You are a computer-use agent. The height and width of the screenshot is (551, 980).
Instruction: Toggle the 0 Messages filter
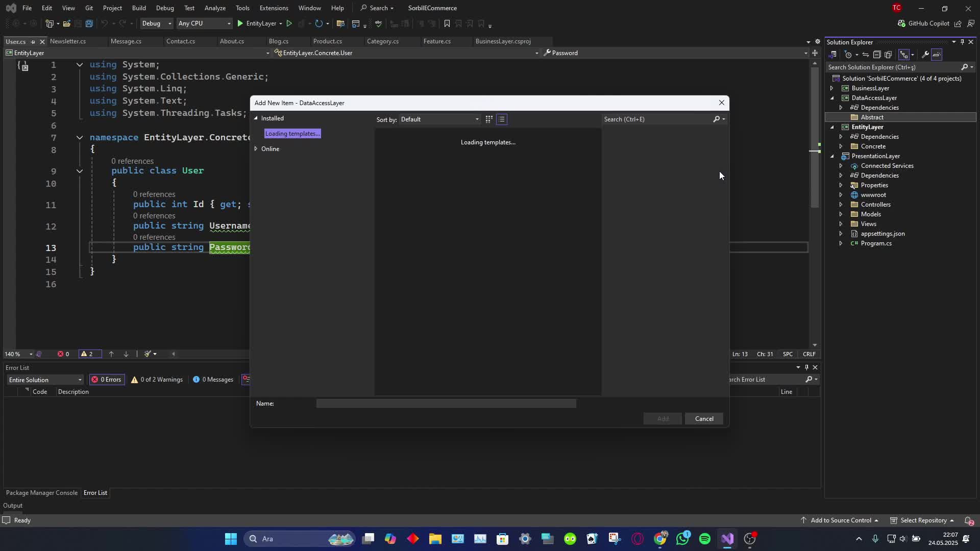point(213,380)
